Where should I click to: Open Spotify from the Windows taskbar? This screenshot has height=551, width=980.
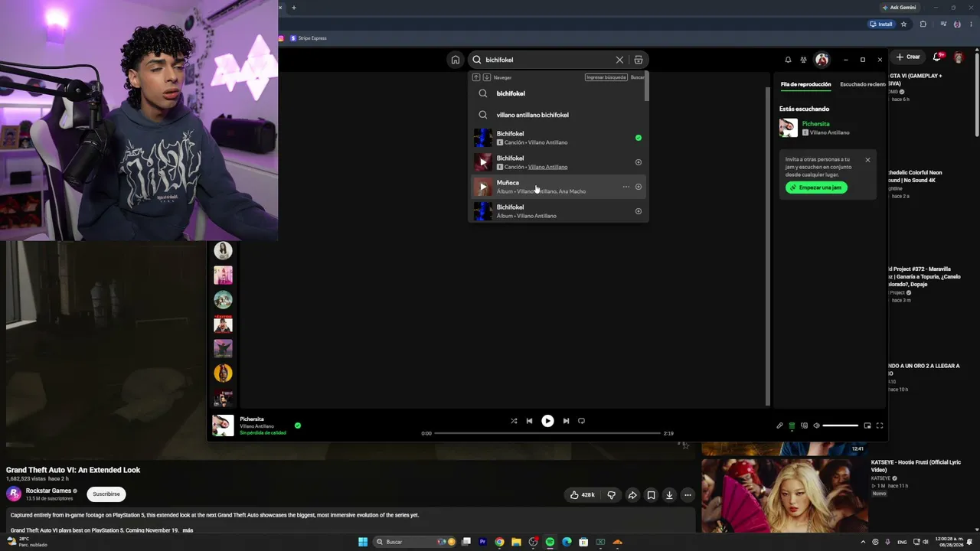[x=550, y=542]
